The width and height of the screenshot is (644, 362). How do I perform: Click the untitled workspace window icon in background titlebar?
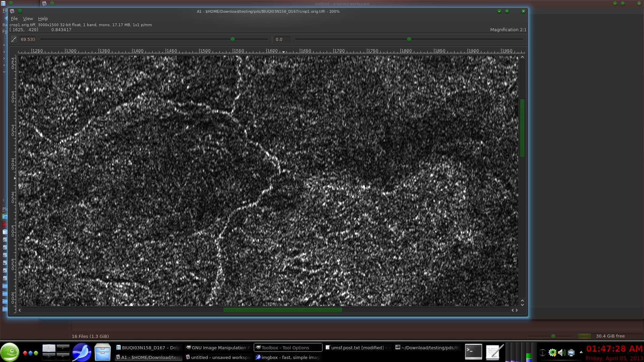point(44,3)
